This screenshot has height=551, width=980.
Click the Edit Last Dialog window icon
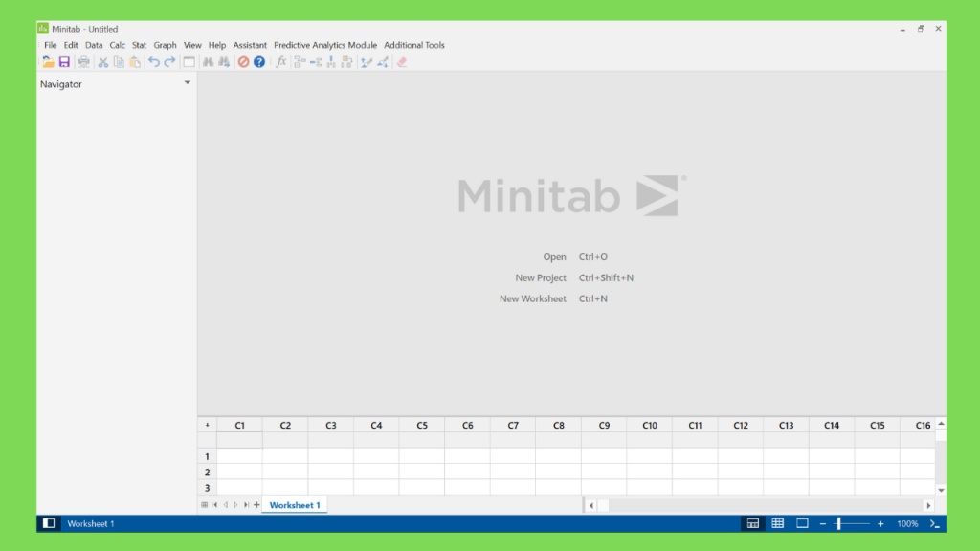tap(189, 62)
